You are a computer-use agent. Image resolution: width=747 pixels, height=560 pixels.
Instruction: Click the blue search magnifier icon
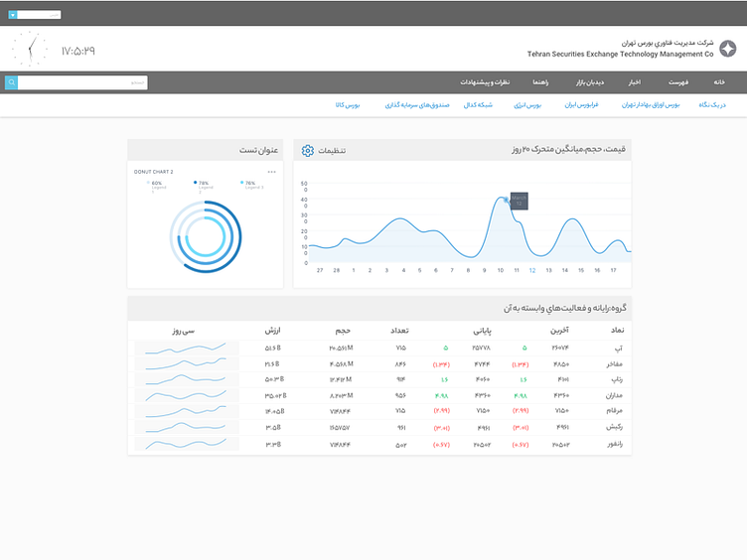pos(11,82)
